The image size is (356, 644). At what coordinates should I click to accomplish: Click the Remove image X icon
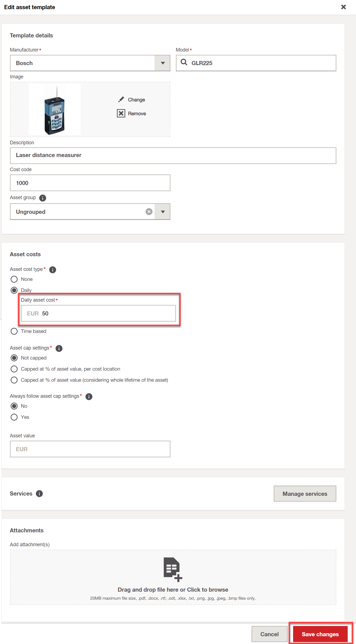click(121, 113)
